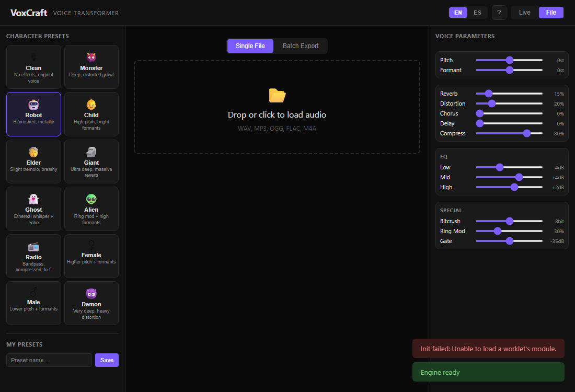Open the Batch Export tab
The width and height of the screenshot is (575, 392).
[x=301, y=46]
